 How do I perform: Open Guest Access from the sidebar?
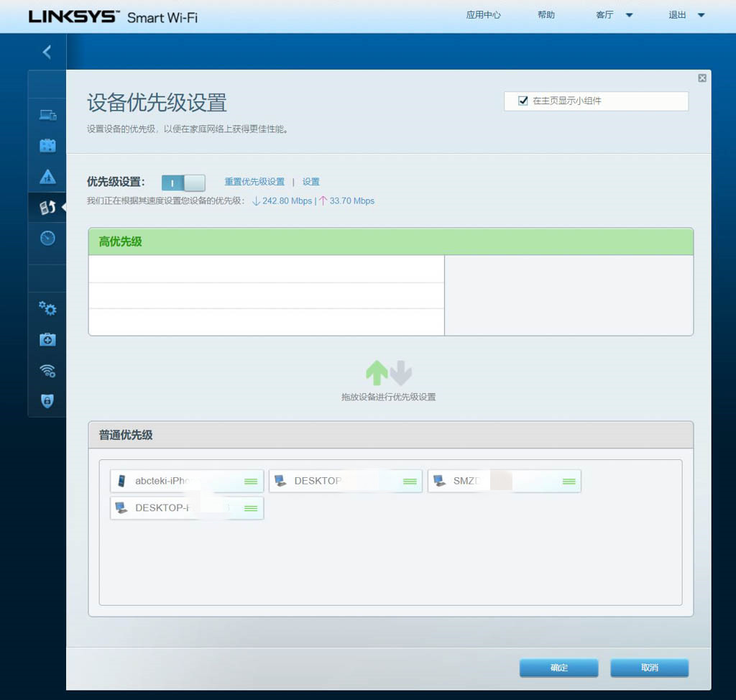(47, 145)
